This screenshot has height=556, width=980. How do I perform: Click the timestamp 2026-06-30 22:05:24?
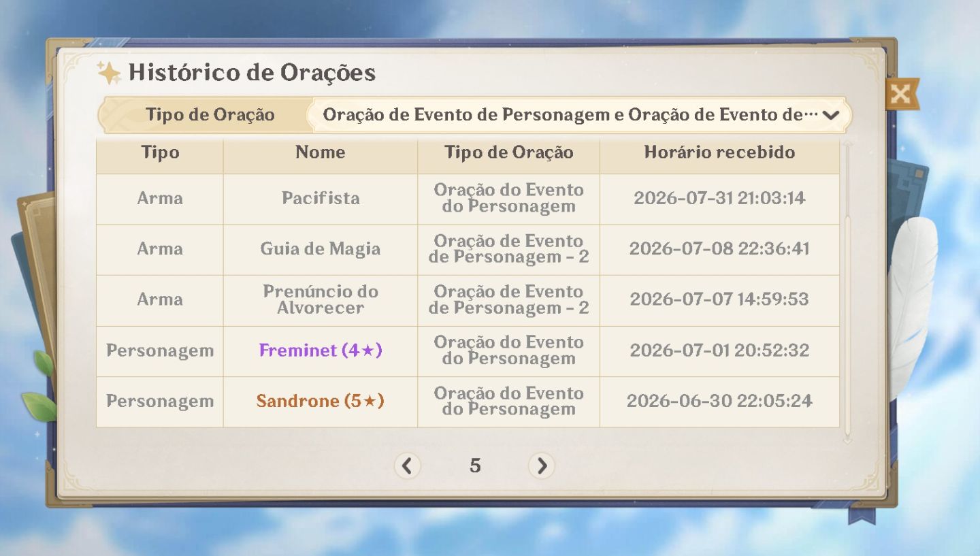pos(719,402)
